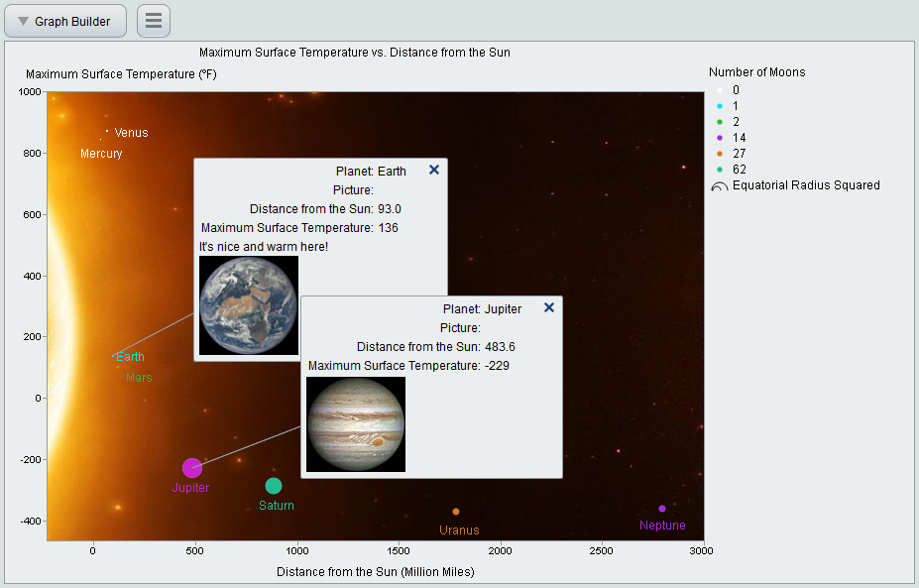Screen dimensions: 919x588
Task: Click the 3000 tick on the distance axis
Action: tap(701, 550)
